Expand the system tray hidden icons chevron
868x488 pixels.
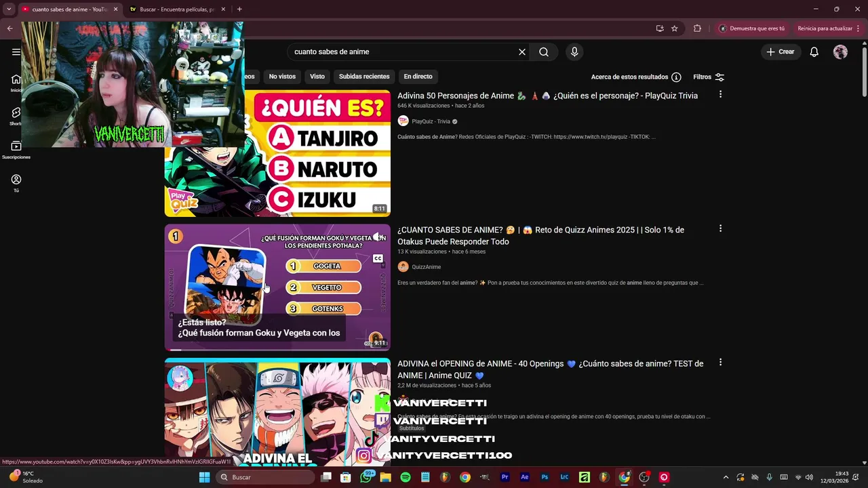(x=726, y=477)
